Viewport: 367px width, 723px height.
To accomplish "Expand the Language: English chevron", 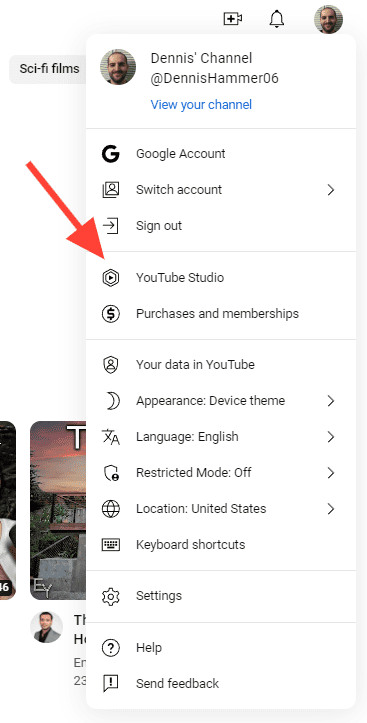I will click(331, 437).
